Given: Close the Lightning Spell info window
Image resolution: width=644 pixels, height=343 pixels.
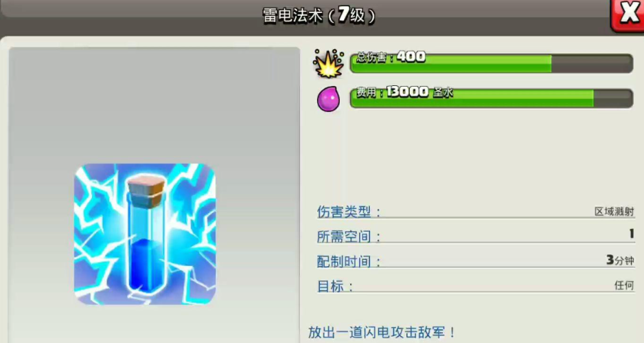Looking at the screenshot, I should (x=628, y=15).
